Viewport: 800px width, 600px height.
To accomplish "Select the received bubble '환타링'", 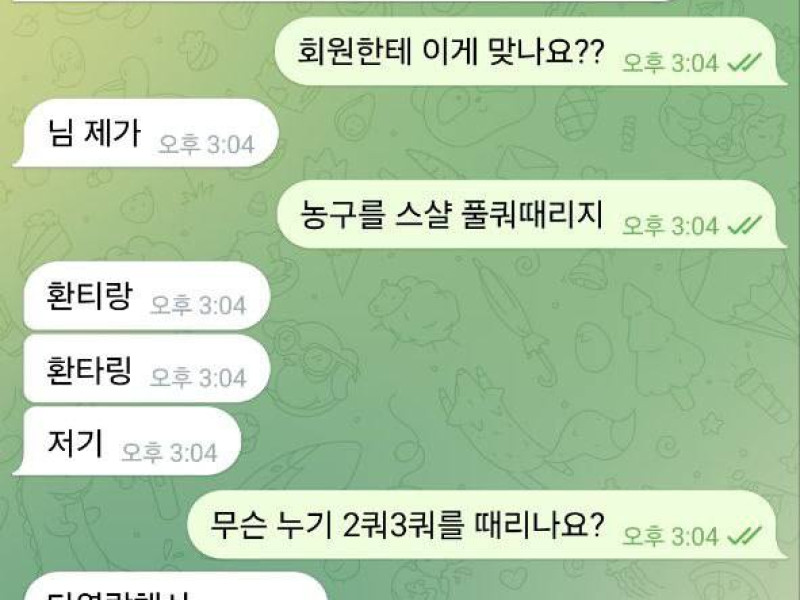I will pyautogui.click(x=146, y=368).
